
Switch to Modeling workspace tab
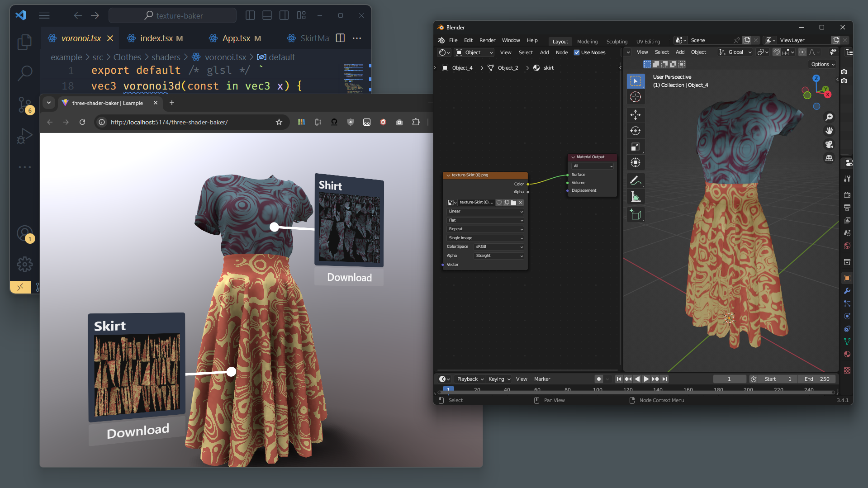tap(587, 41)
